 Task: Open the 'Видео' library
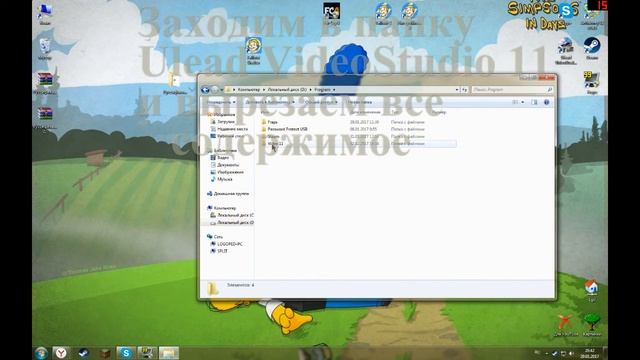(x=223, y=158)
